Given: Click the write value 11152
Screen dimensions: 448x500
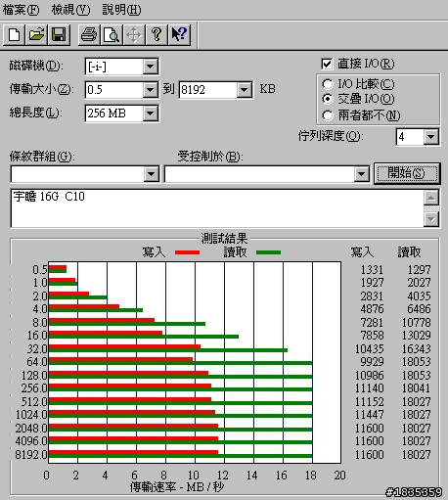Looking at the screenshot, I should [x=369, y=402].
